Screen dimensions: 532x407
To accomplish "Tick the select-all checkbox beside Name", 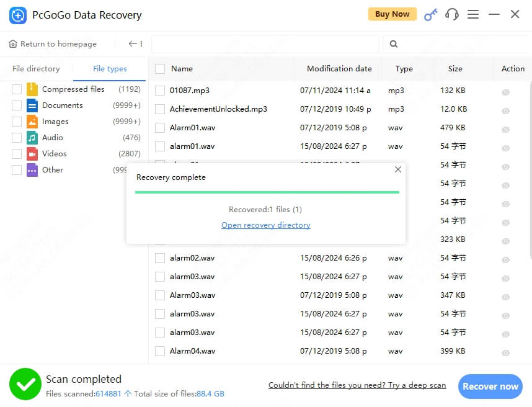I will [x=160, y=69].
